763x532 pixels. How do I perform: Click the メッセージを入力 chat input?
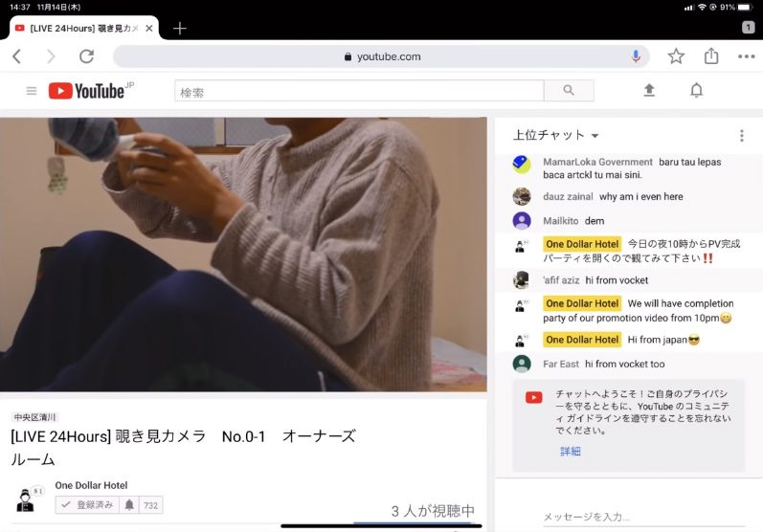point(643,517)
